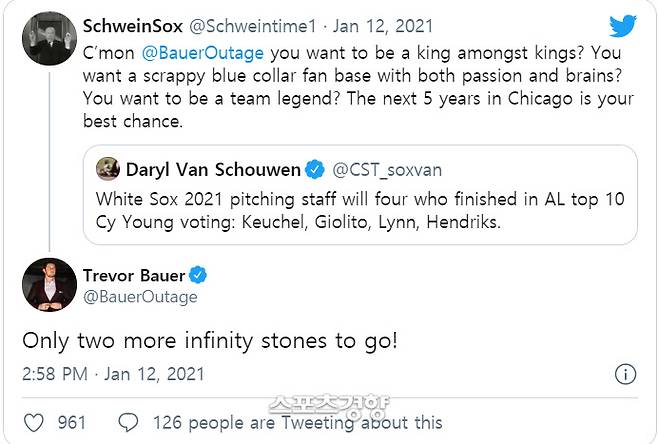
Task: Like the tweet with heart icon
Action: pyautogui.click(x=34, y=423)
